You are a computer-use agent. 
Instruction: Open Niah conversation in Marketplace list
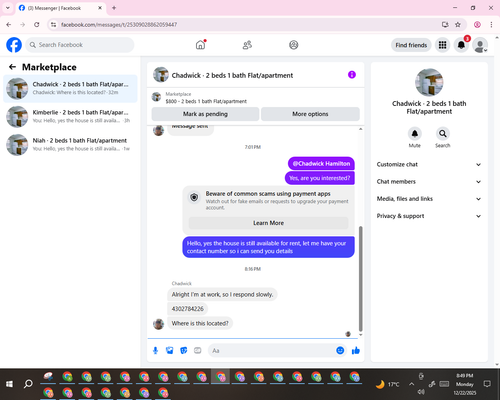point(70,145)
